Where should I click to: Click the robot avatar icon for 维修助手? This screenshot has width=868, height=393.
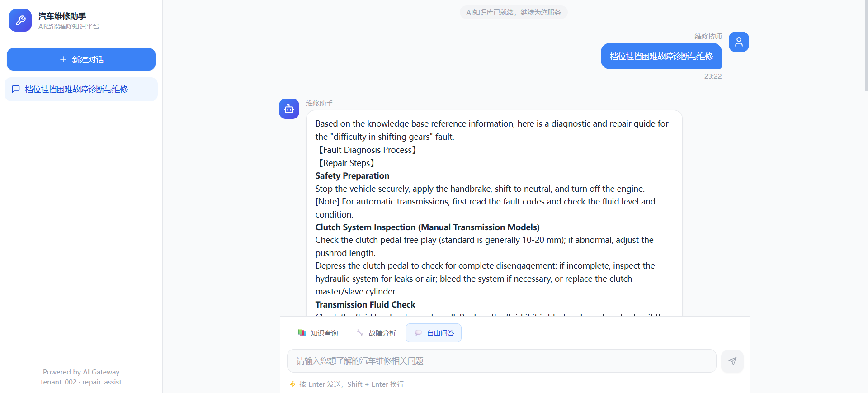coord(289,109)
